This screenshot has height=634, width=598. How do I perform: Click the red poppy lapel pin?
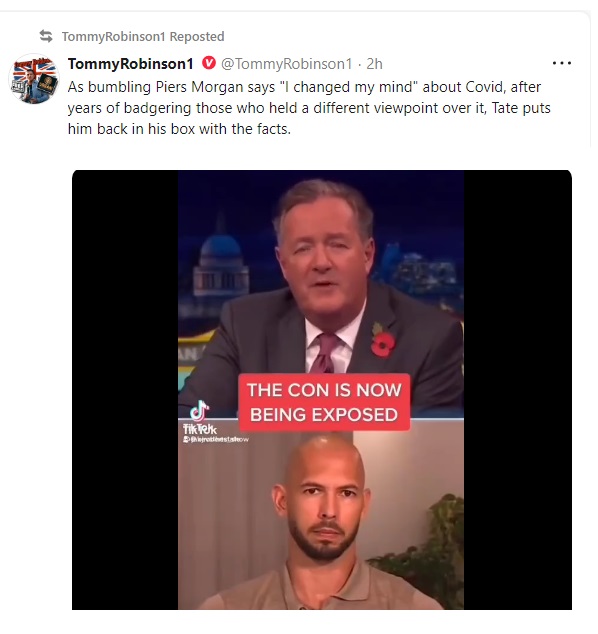382,342
